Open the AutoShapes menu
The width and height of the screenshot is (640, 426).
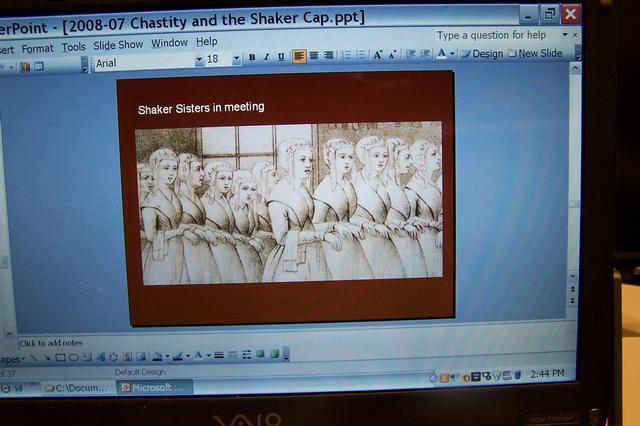click(x=11, y=359)
